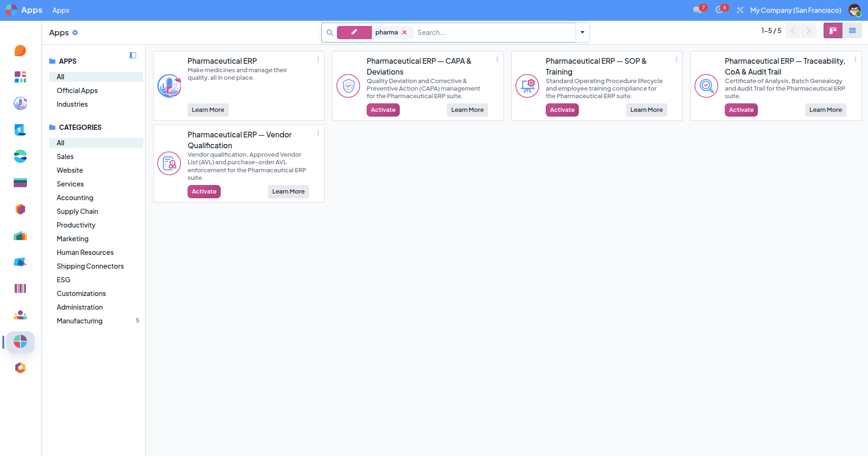
Task: Activate CAPA & Deviations module
Action: point(383,110)
